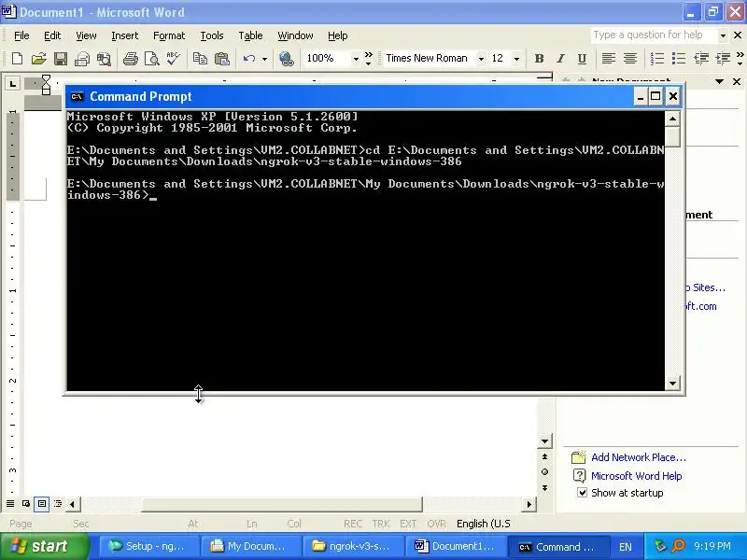
Task: Click the Type a question for help box
Action: tap(653, 35)
